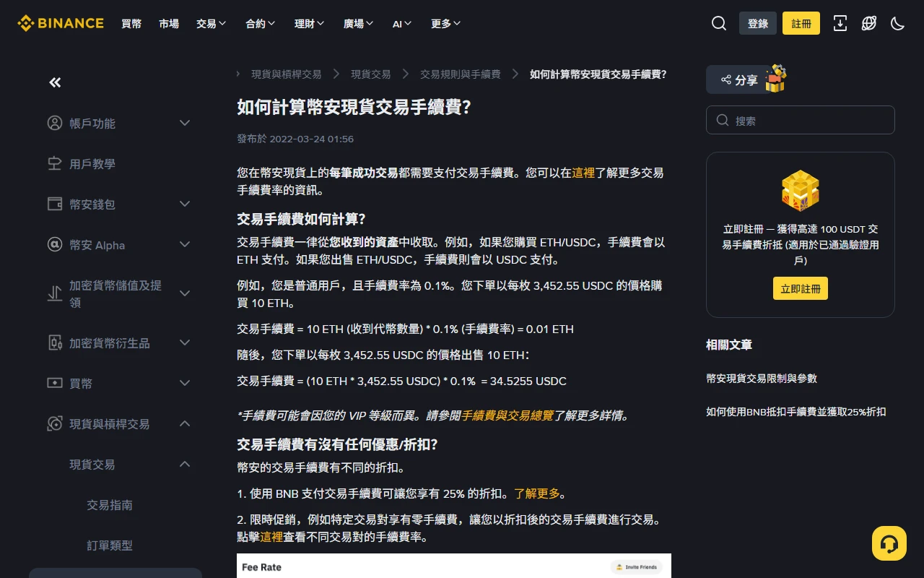Open the support headset chat button
The width and height of the screenshot is (924, 578).
click(x=889, y=543)
